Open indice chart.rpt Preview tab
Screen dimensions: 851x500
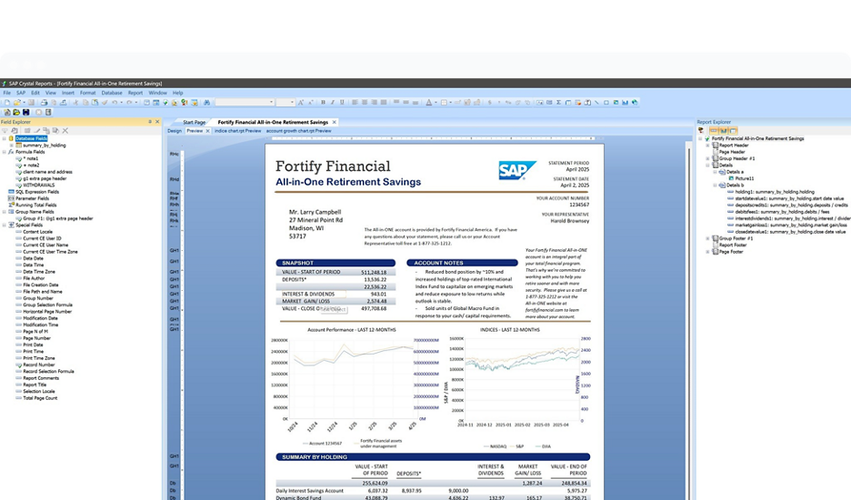click(x=238, y=131)
